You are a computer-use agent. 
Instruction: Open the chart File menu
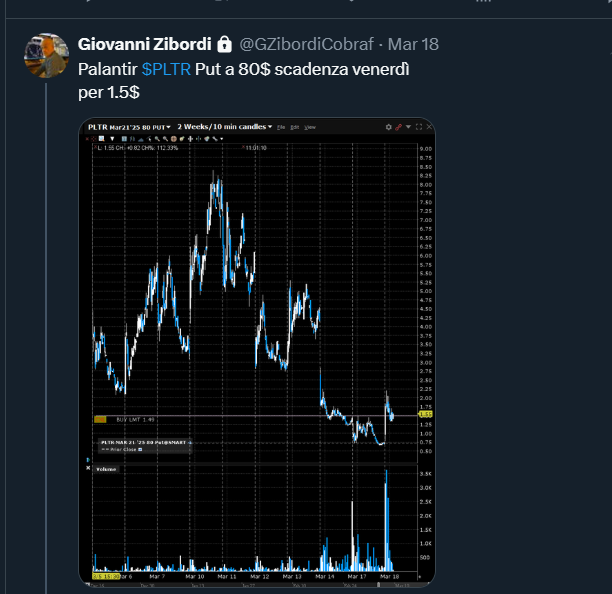(x=282, y=127)
